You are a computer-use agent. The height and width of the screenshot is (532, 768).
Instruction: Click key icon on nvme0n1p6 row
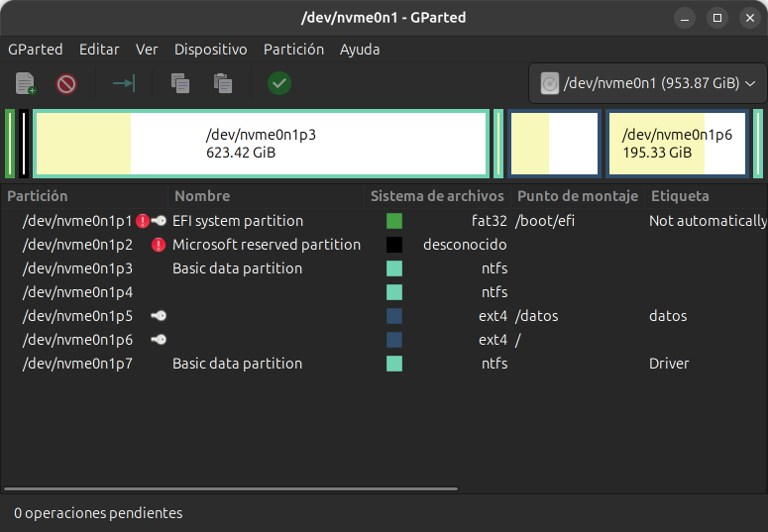(x=159, y=340)
